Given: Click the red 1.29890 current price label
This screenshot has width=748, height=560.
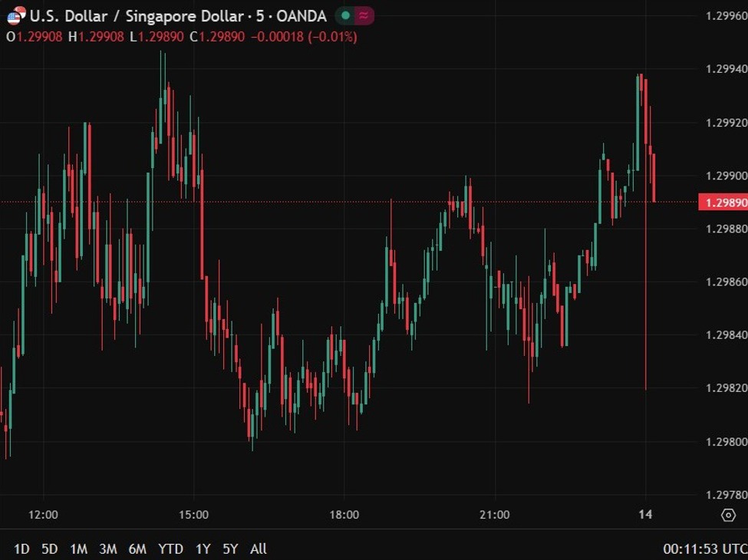Looking at the screenshot, I should (x=722, y=203).
